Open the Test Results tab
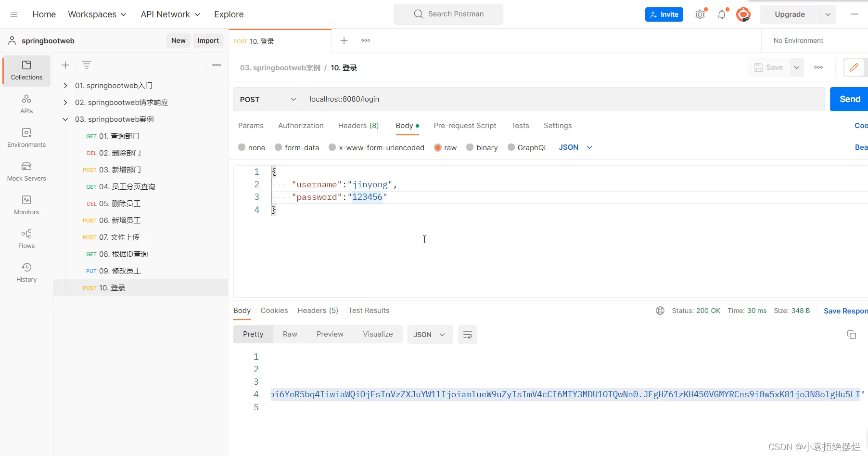 tap(369, 311)
